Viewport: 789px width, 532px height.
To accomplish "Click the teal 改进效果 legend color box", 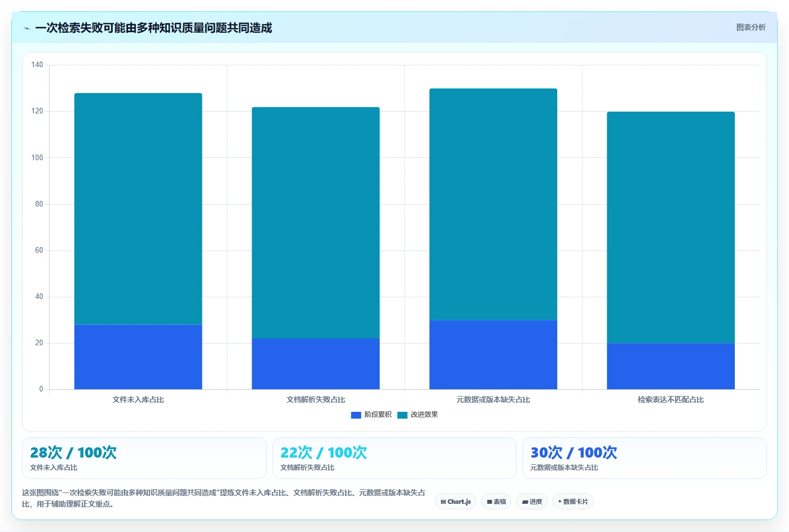I will [x=402, y=415].
